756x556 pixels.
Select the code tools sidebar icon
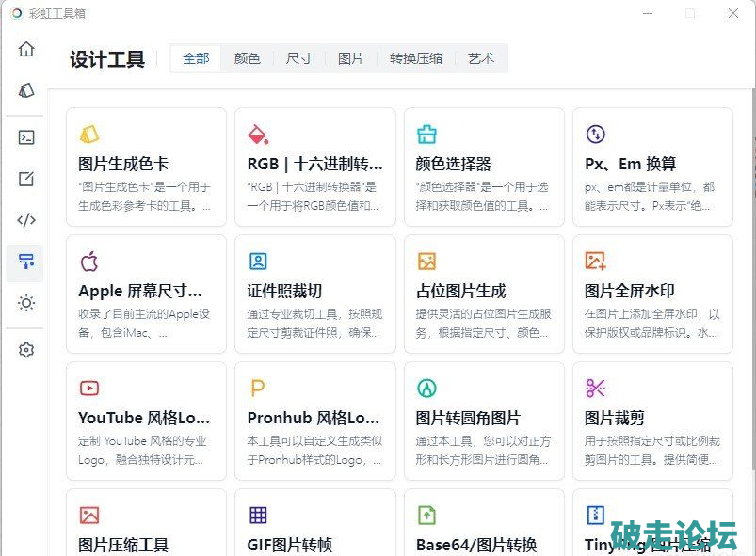(26, 220)
